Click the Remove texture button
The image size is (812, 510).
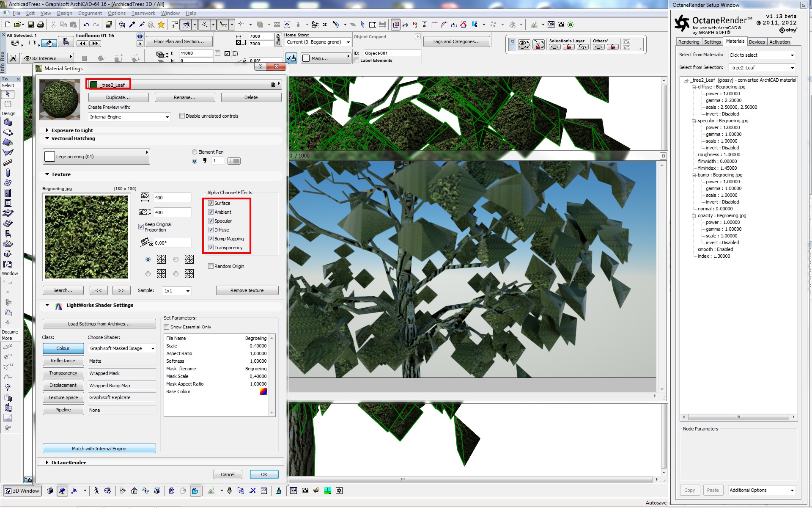247,290
